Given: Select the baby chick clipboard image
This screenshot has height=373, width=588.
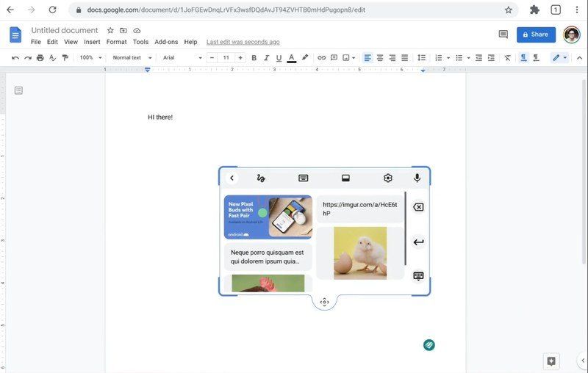Looking at the screenshot, I should (360, 253).
